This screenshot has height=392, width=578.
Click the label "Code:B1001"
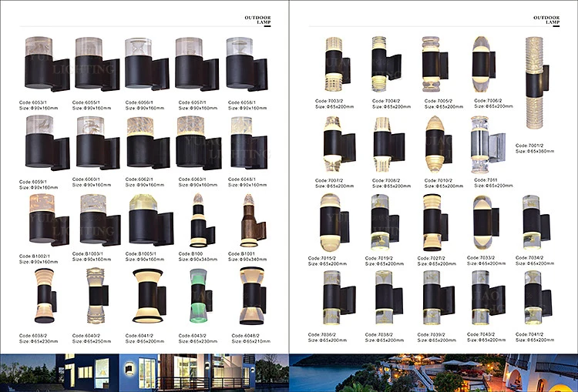pyautogui.click(x=241, y=253)
